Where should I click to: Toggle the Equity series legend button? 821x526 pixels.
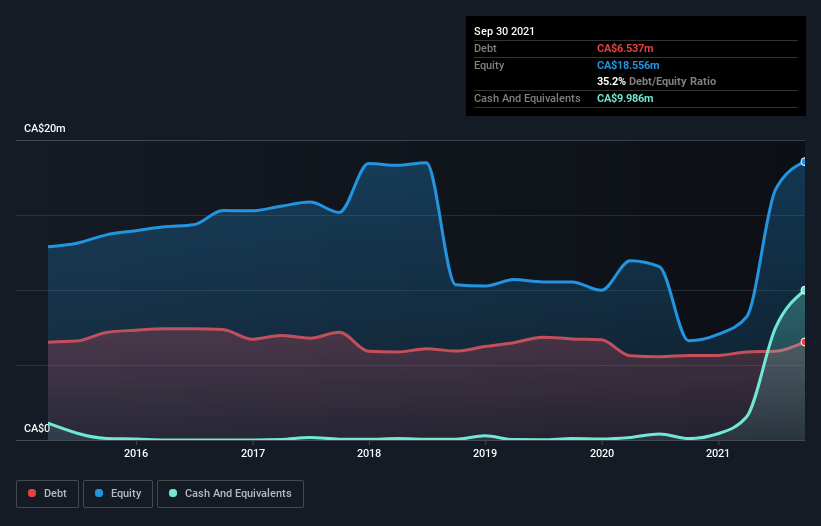pos(118,494)
